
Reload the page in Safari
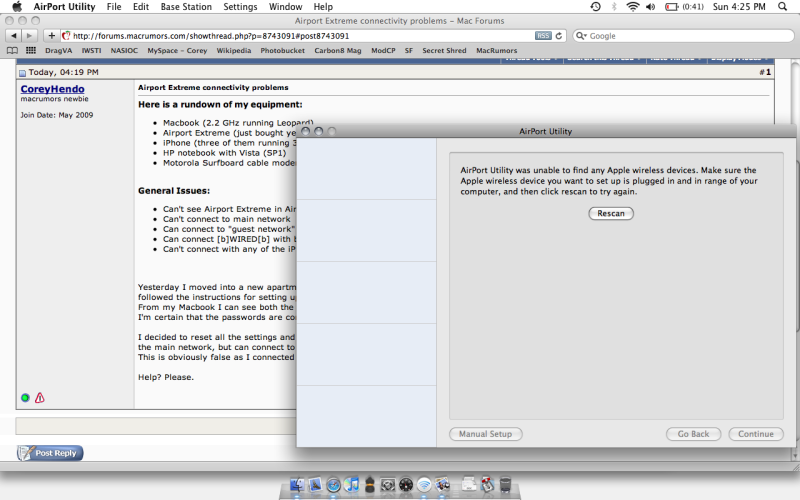[x=559, y=36]
